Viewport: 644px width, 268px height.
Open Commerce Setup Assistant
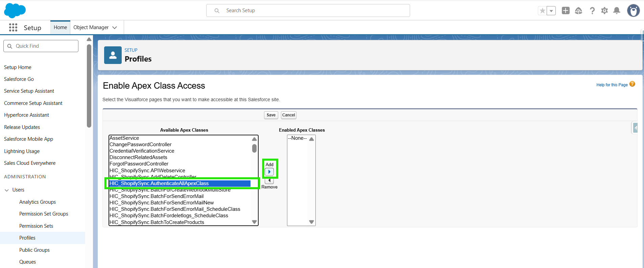[33, 103]
